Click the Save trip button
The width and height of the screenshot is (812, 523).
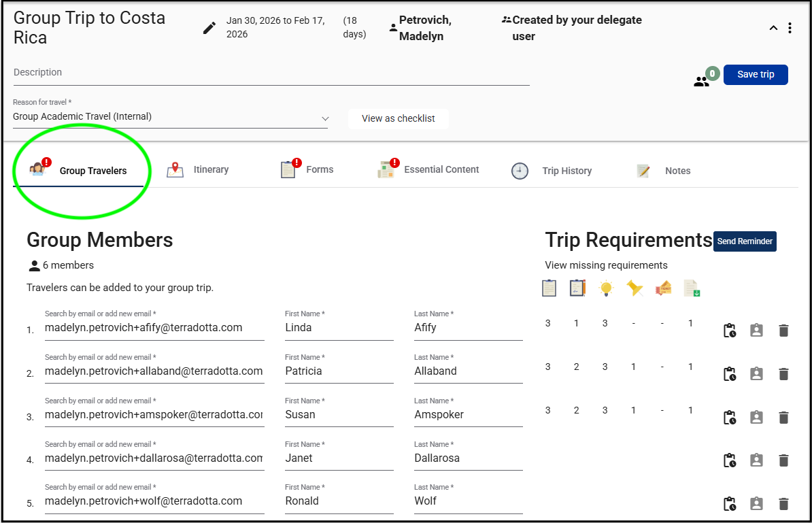point(756,75)
